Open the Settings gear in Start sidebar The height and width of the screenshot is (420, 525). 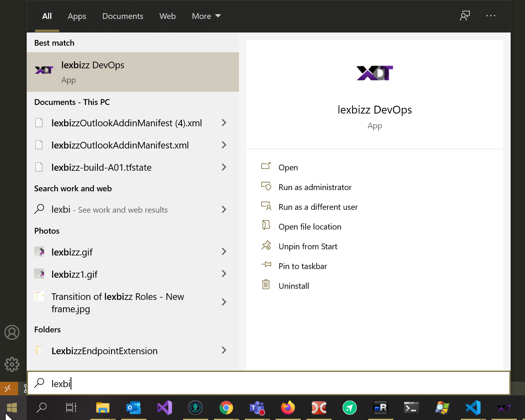12,364
